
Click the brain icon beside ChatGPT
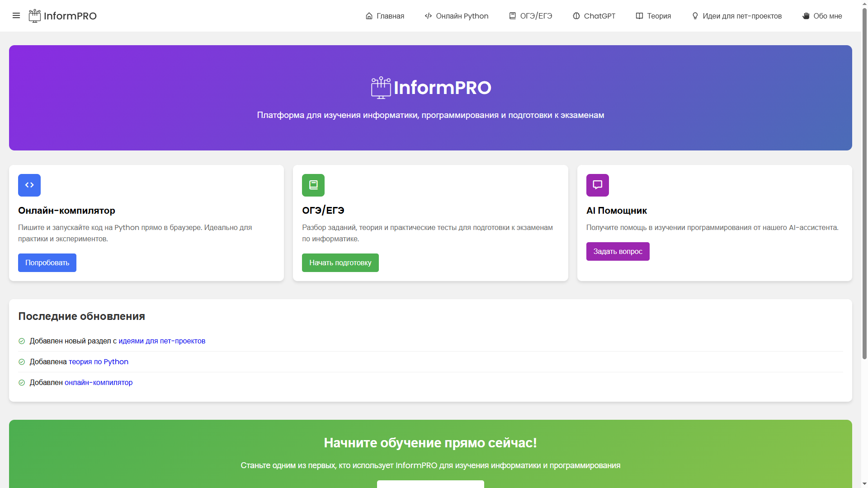coord(576,16)
